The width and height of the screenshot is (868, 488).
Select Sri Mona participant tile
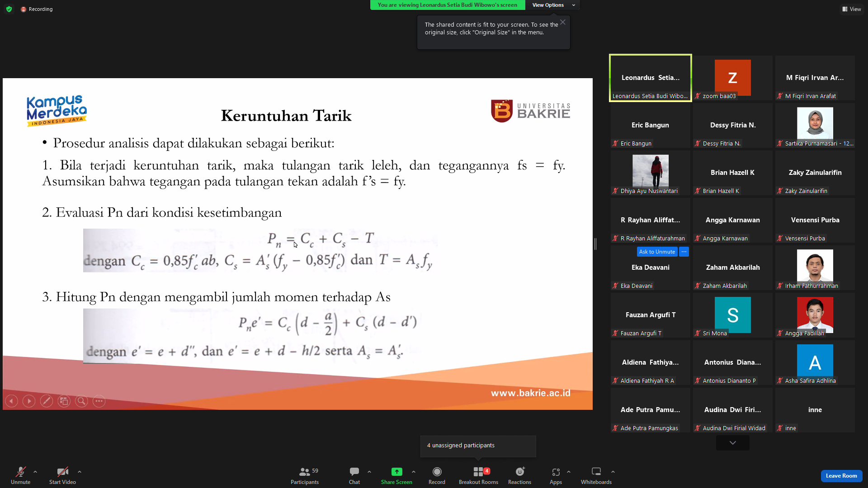733,315
